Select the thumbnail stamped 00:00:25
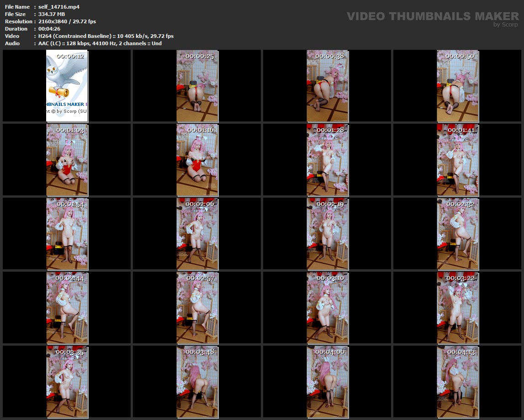 pyautogui.click(x=197, y=86)
